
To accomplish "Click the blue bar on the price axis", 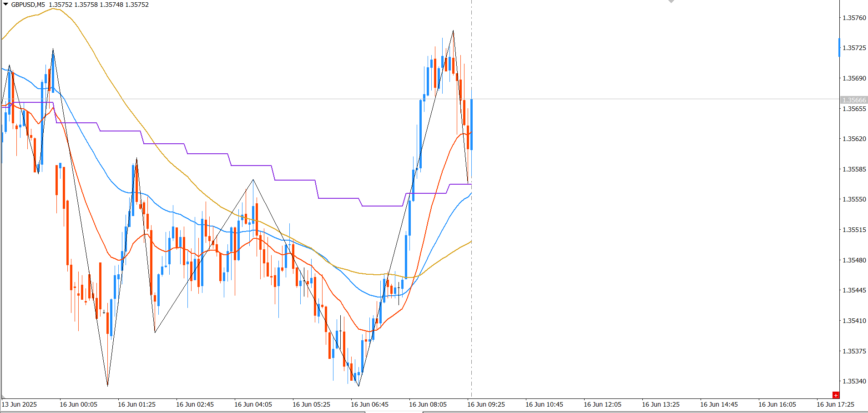I will (x=839, y=48).
